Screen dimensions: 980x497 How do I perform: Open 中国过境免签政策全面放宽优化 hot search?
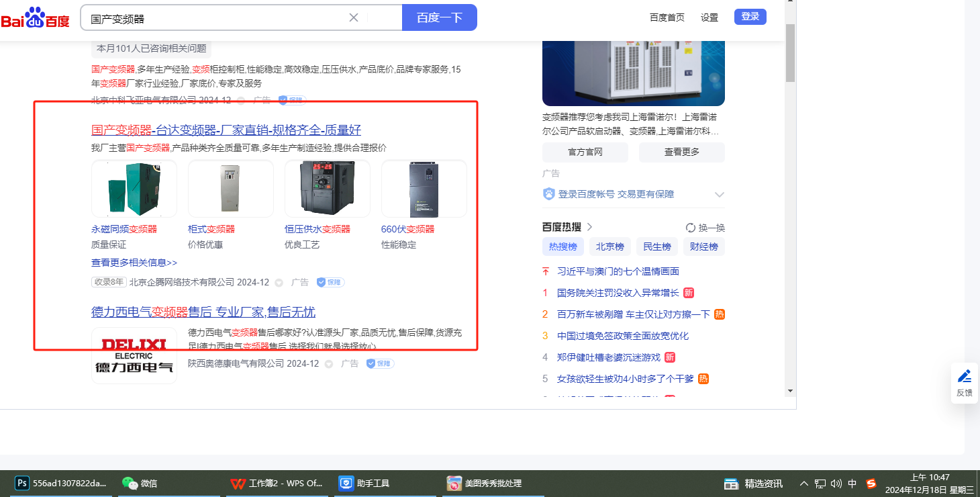pos(623,336)
